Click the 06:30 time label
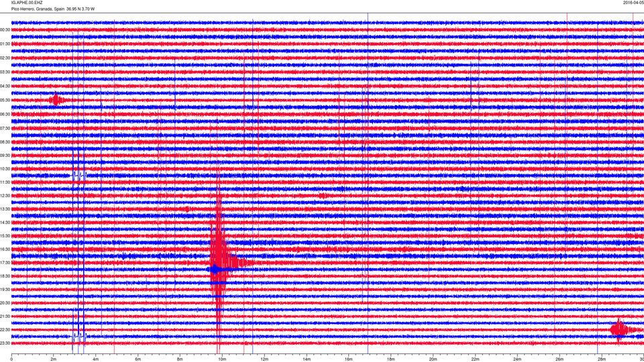This screenshot has height=362, width=644. point(5,114)
